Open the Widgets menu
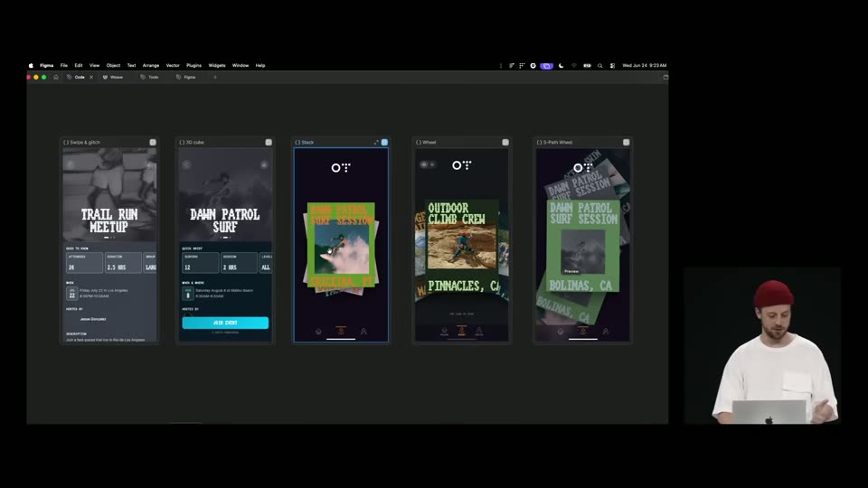 (216, 65)
